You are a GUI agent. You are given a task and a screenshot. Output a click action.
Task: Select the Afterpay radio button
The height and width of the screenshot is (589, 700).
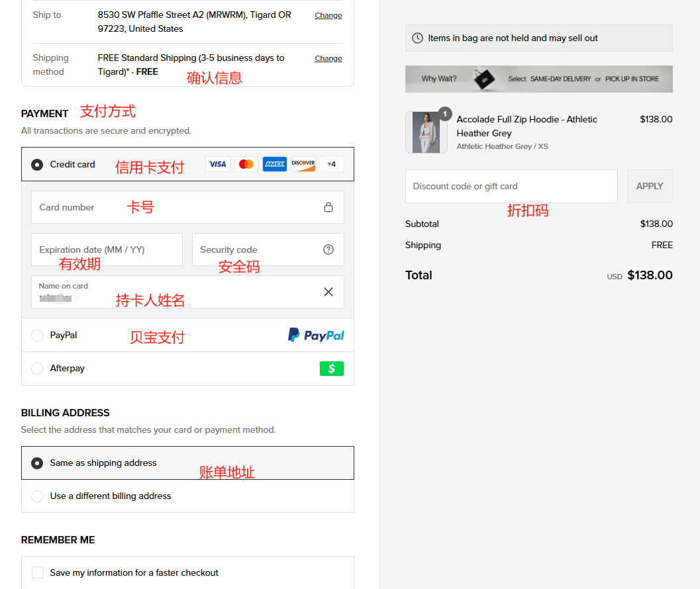click(38, 369)
